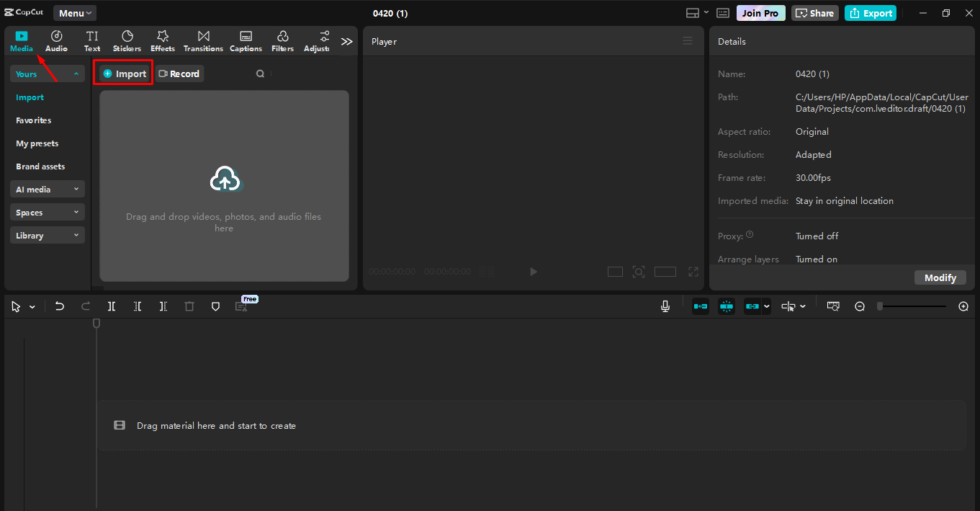The image size is (980, 511).
Task: Open the Library dropdown
Action: [x=47, y=235]
